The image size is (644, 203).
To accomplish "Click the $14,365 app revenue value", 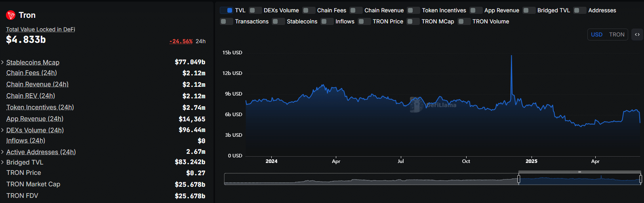I will pos(192,119).
